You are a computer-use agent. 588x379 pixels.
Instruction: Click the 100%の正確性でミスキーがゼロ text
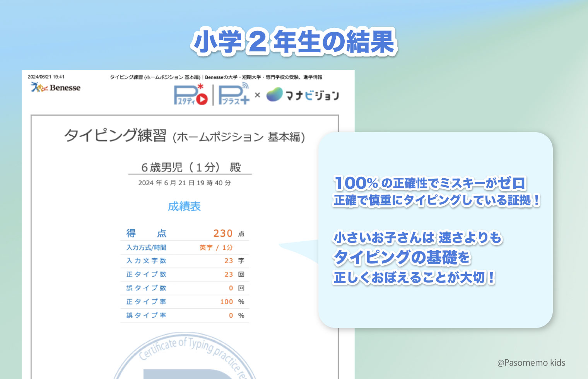coord(430,183)
